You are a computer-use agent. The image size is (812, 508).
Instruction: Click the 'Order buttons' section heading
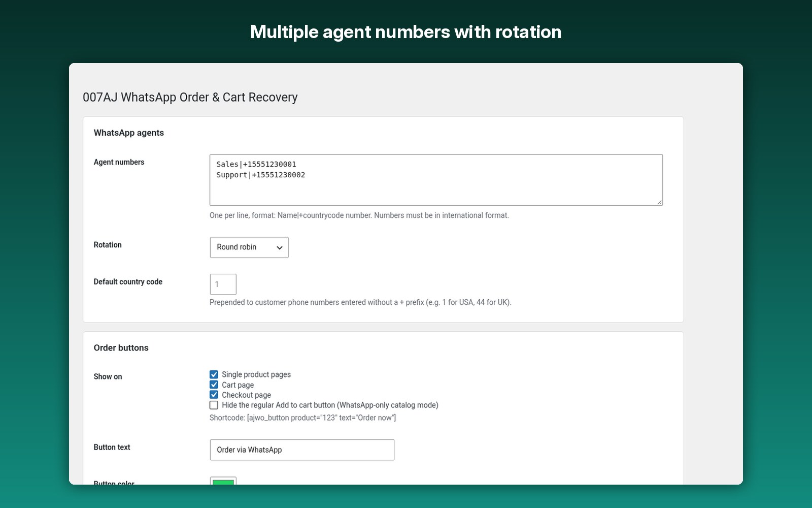[x=121, y=348]
